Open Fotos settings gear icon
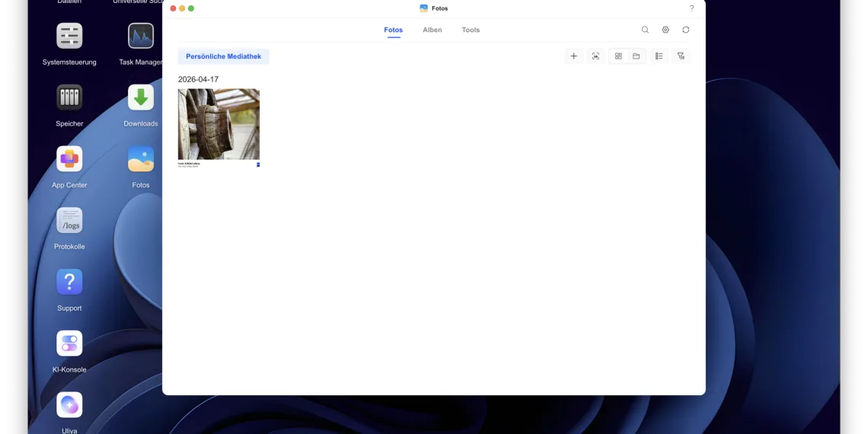This screenshot has height=434, width=868. tap(665, 30)
